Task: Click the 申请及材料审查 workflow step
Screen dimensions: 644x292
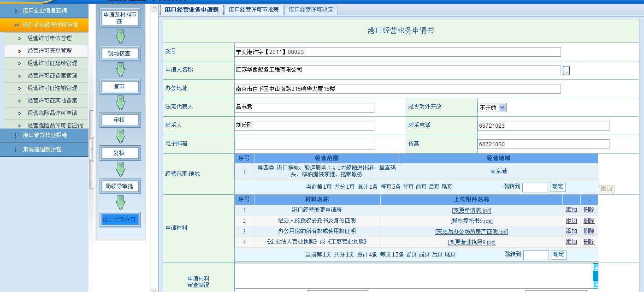Action: click(x=120, y=18)
